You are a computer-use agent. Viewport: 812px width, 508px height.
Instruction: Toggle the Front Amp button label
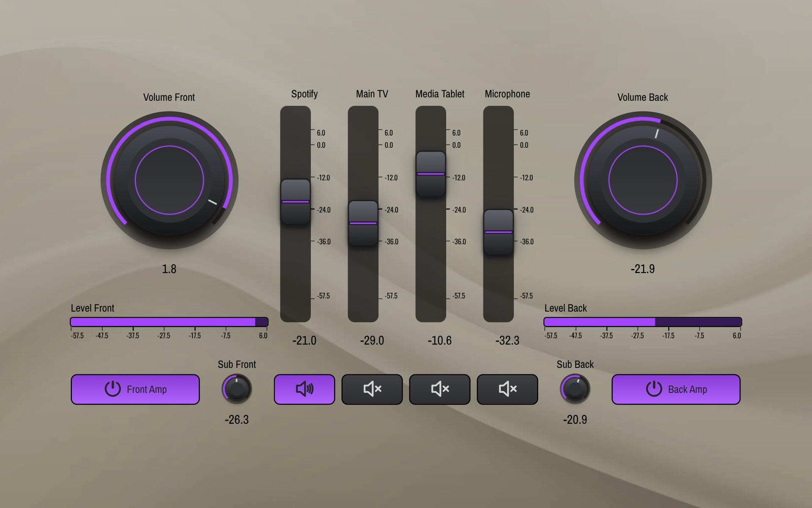147,389
